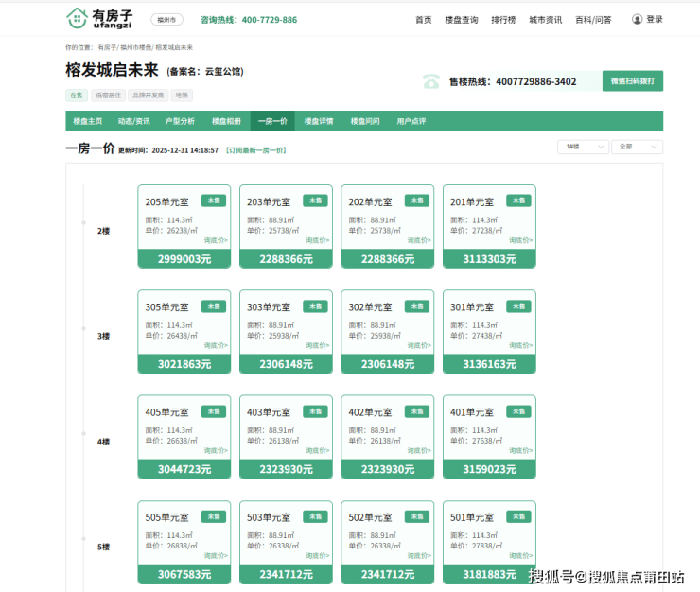
Task: Click the 未售 badge on unit 402
Action: coord(416,411)
